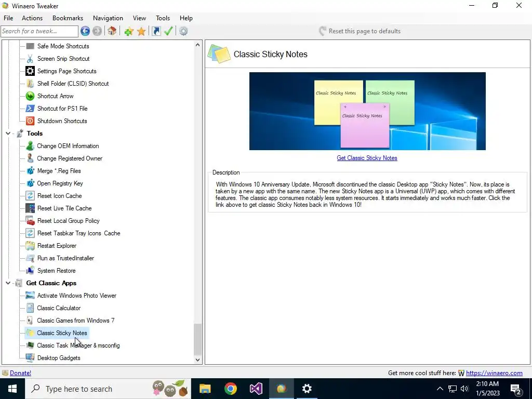Image resolution: width=532 pixels, height=399 pixels.
Task: Click the shortcut arrow toolbar icon
Action: 156,31
